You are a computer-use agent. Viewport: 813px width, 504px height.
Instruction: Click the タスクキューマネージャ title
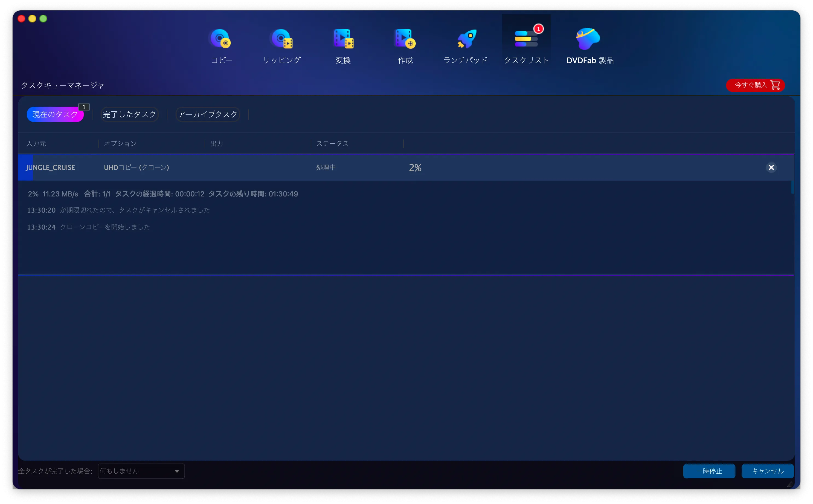[x=63, y=85]
